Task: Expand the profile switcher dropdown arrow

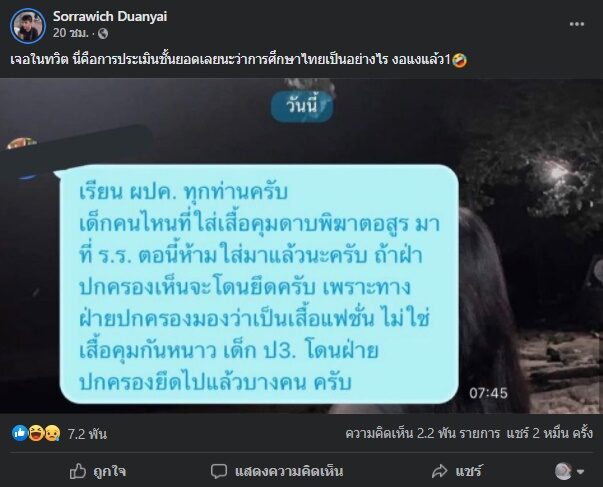Action: click(581, 472)
